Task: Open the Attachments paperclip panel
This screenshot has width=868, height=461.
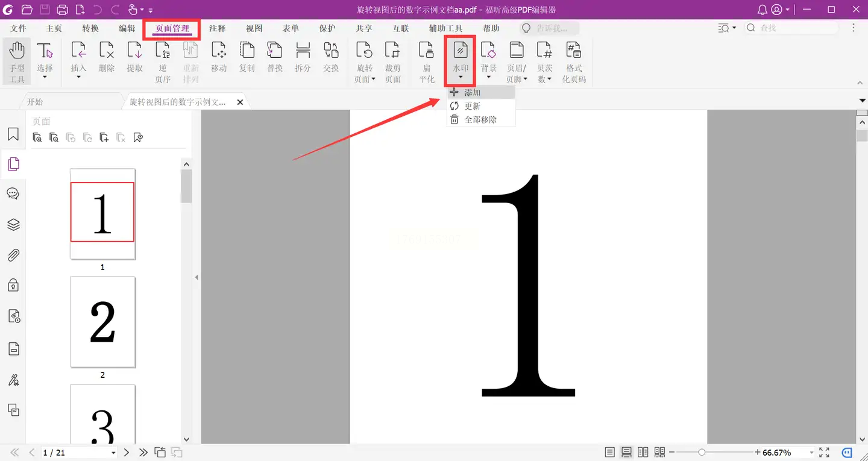Action: click(x=13, y=256)
